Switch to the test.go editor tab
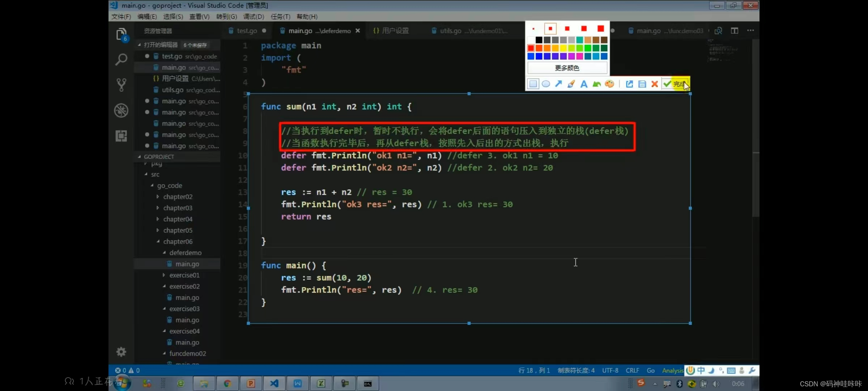The width and height of the screenshot is (868, 391). [x=247, y=31]
